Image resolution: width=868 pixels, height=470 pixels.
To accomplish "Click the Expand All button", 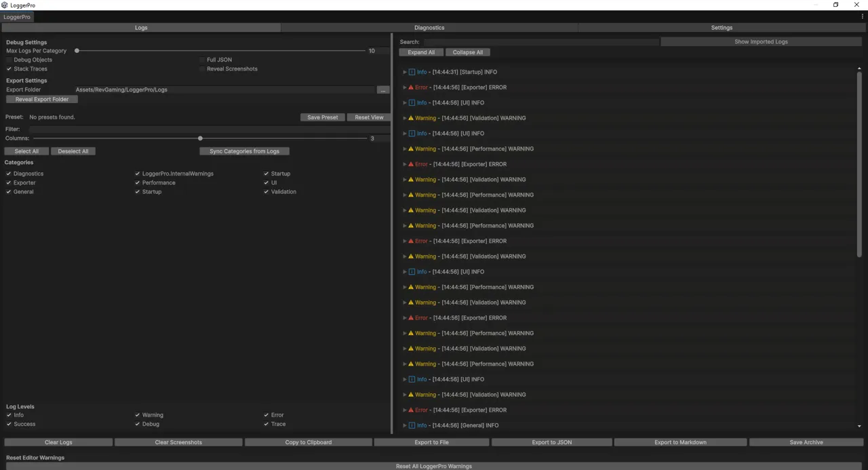I will [x=421, y=52].
